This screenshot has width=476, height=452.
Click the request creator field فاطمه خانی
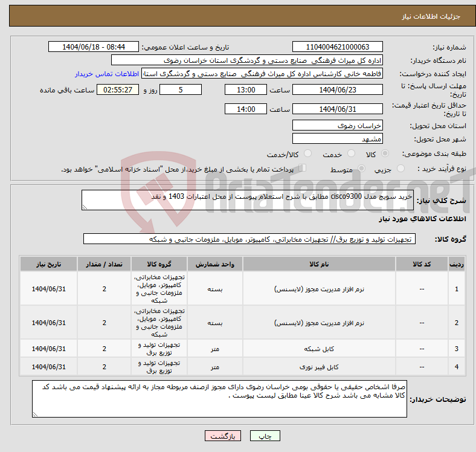point(262,74)
